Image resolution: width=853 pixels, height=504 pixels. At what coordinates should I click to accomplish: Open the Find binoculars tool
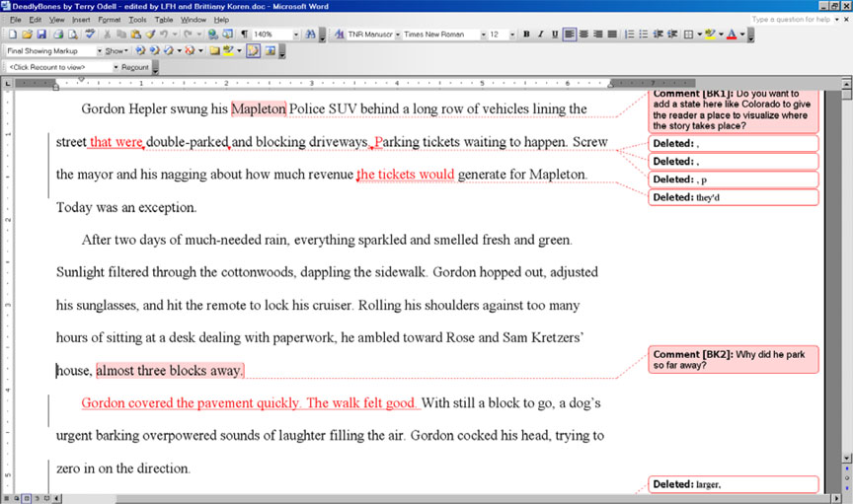311,35
